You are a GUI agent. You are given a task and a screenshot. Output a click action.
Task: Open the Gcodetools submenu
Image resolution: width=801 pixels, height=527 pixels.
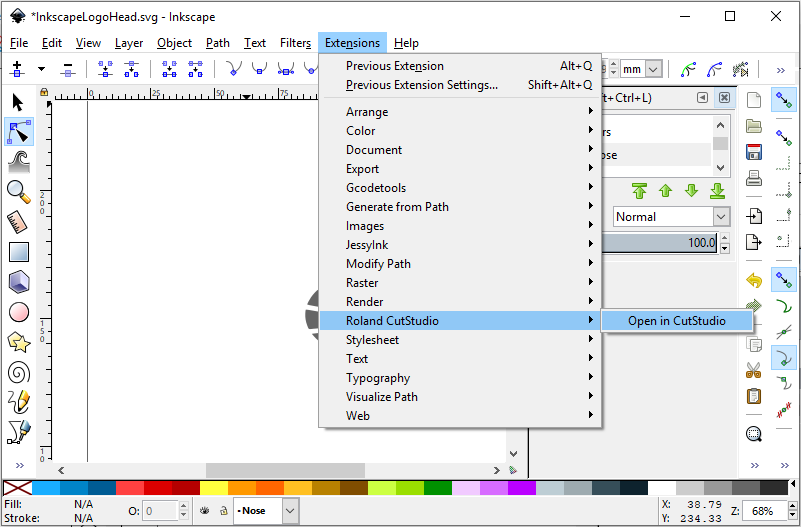point(460,188)
